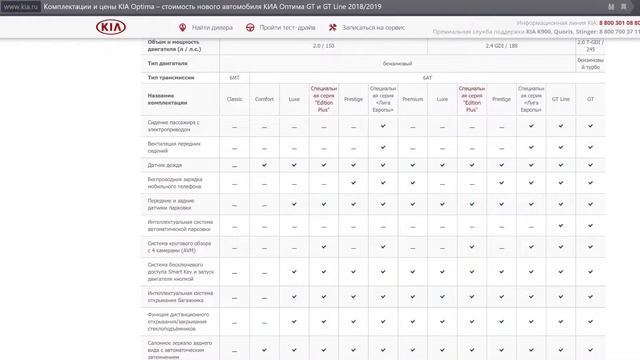Click the Сиденье пассажира с электроприводом row label
Viewport: 640px width, 360px height.
[x=173, y=126]
